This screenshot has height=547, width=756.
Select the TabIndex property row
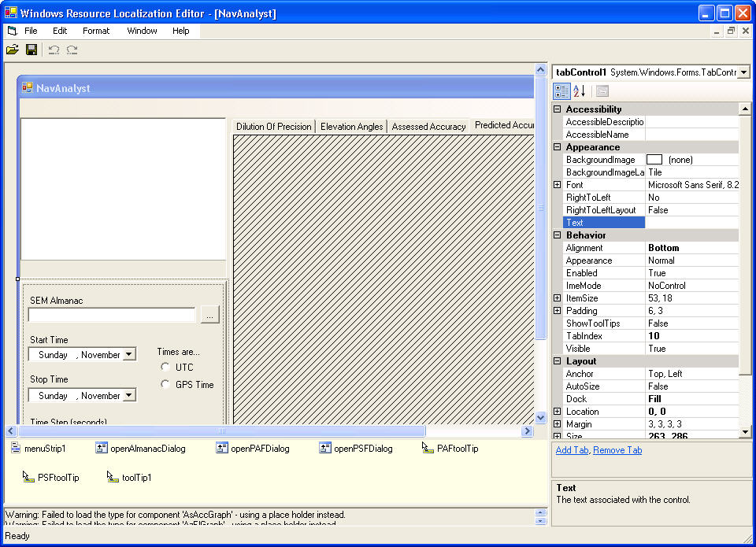tap(651, 336)
